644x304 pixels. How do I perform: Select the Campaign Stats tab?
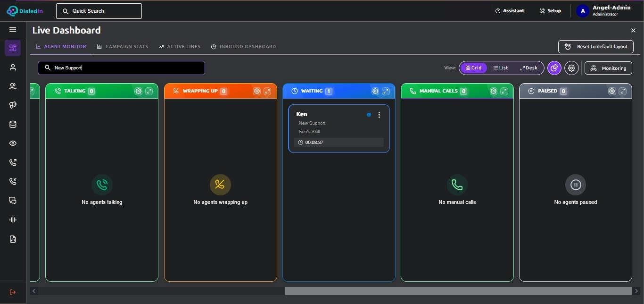pyautogui.click(x=123, y=47)
